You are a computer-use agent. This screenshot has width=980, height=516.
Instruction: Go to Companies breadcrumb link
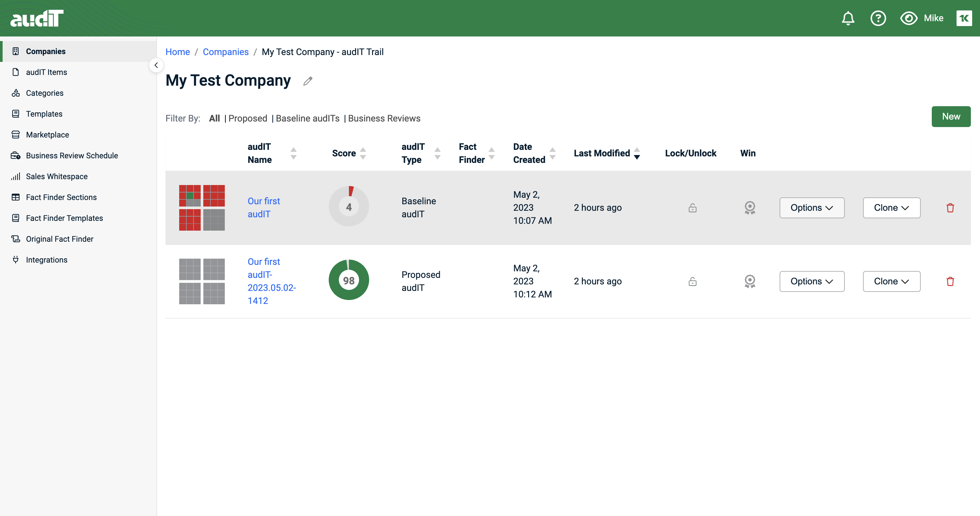[x=225, y=52]
